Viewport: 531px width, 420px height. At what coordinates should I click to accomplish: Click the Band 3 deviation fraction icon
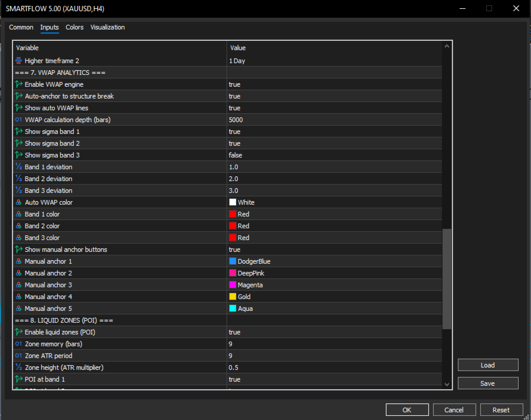[x=19, y=191]
